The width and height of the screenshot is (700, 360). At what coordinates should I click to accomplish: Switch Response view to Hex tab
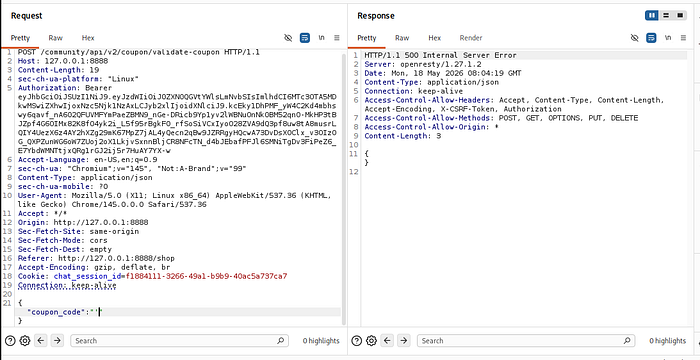point(434,38)
